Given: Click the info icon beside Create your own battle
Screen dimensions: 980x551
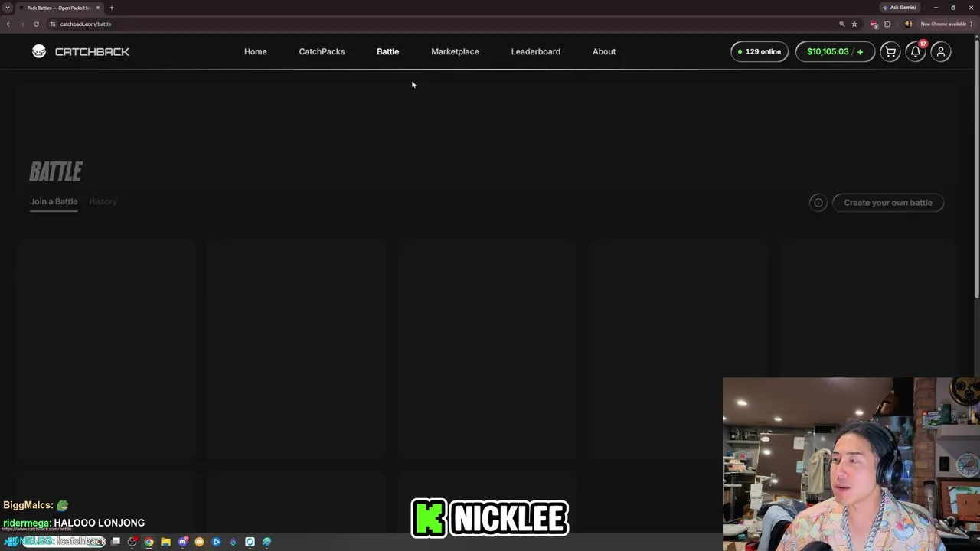Looking at the screenshot, I should [x=818, y=203].
